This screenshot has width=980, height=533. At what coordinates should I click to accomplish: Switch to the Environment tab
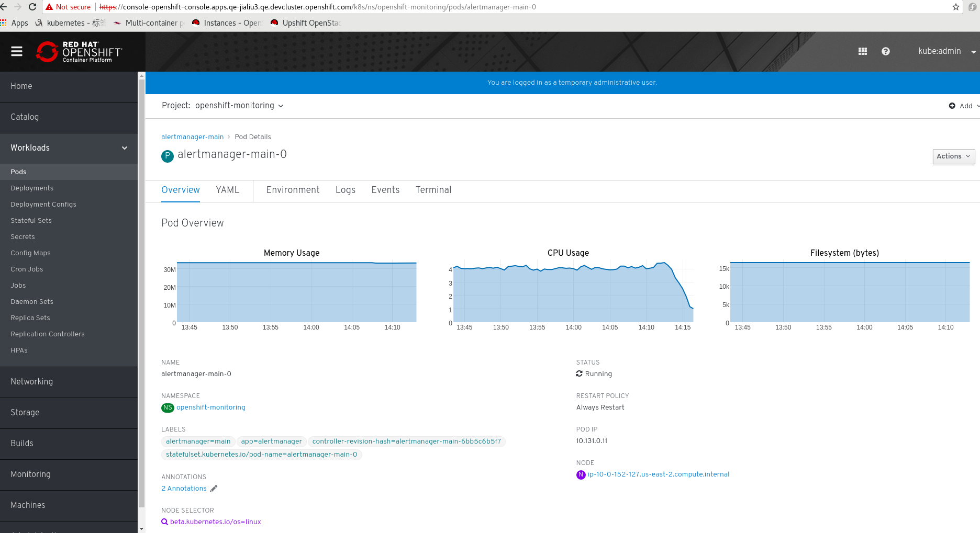pos(293,190)
